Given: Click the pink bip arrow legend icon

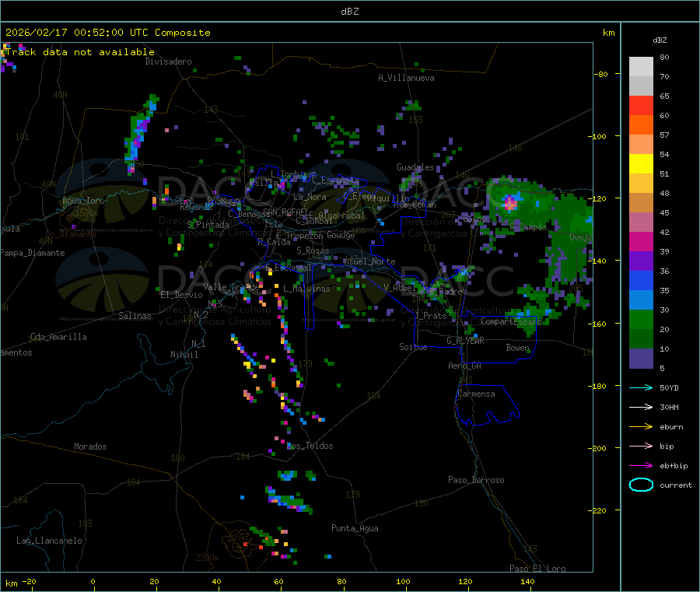Looking at the screenshot, I should [641, 446].
